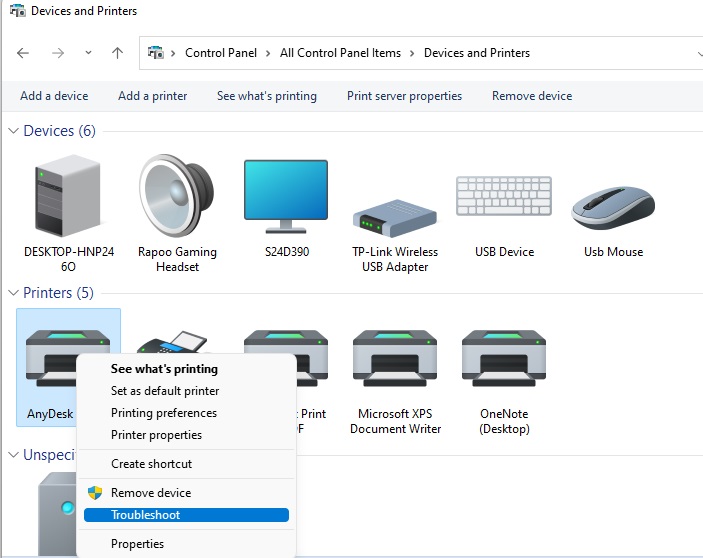Open Printing preferences from context menu
Viewport: 703px width, 558px height.
[187, 413]
